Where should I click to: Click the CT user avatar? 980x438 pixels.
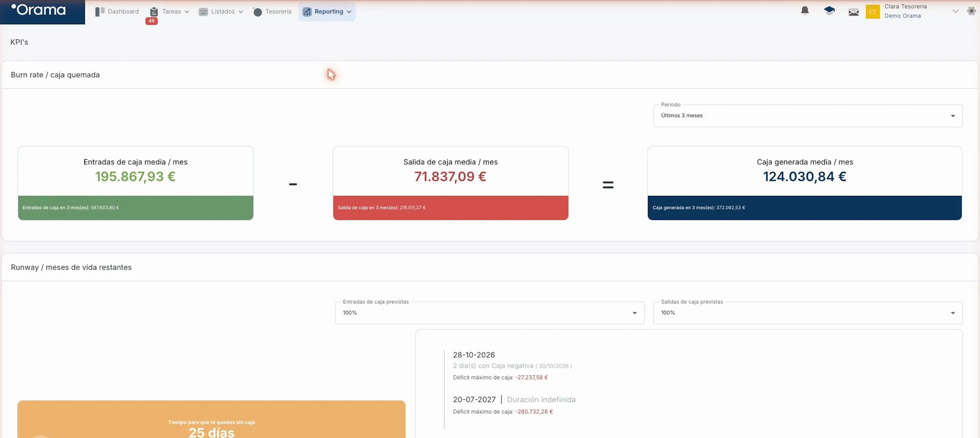click(872, 11)
